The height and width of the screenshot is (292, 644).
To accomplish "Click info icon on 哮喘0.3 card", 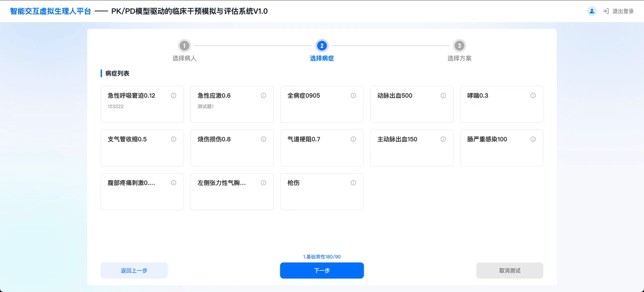I will (x=533, y=96).
